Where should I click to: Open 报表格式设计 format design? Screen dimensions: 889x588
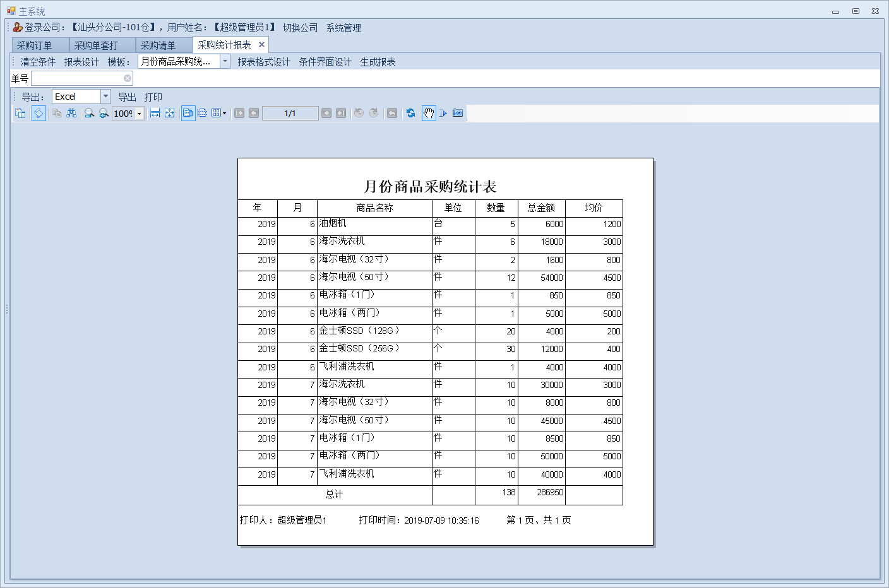pos(264,62)
